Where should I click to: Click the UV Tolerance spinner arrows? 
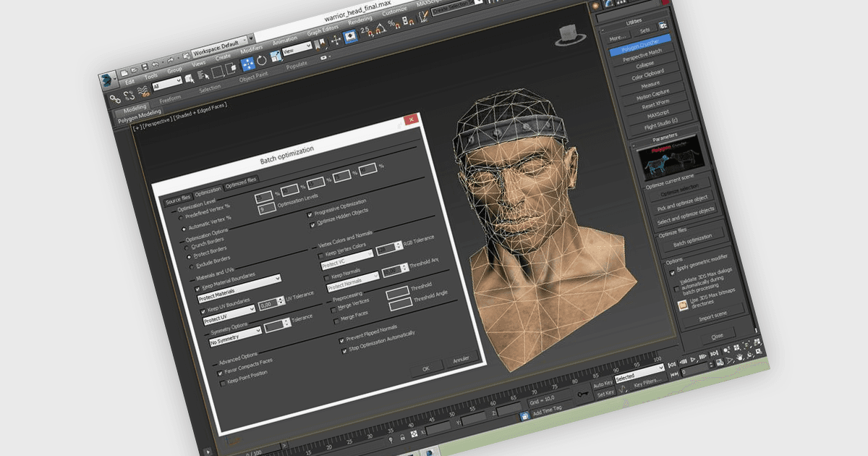[281, 301]
